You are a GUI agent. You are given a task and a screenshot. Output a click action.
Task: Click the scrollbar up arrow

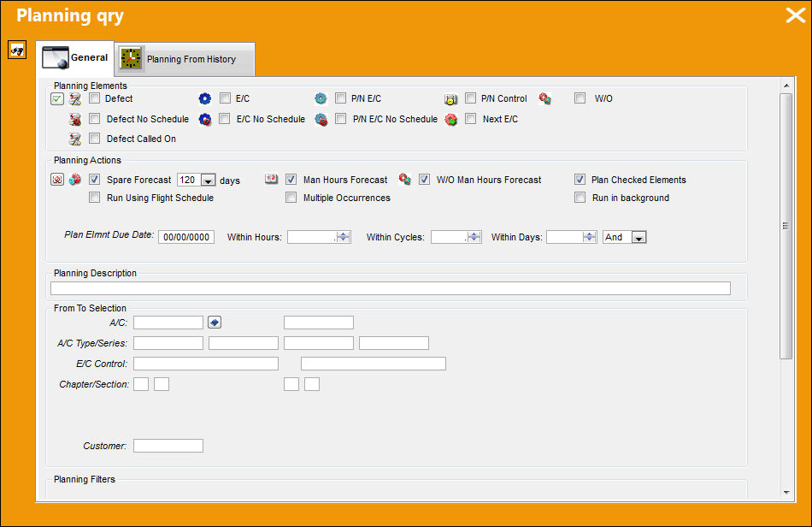click(x=786, y=86)
